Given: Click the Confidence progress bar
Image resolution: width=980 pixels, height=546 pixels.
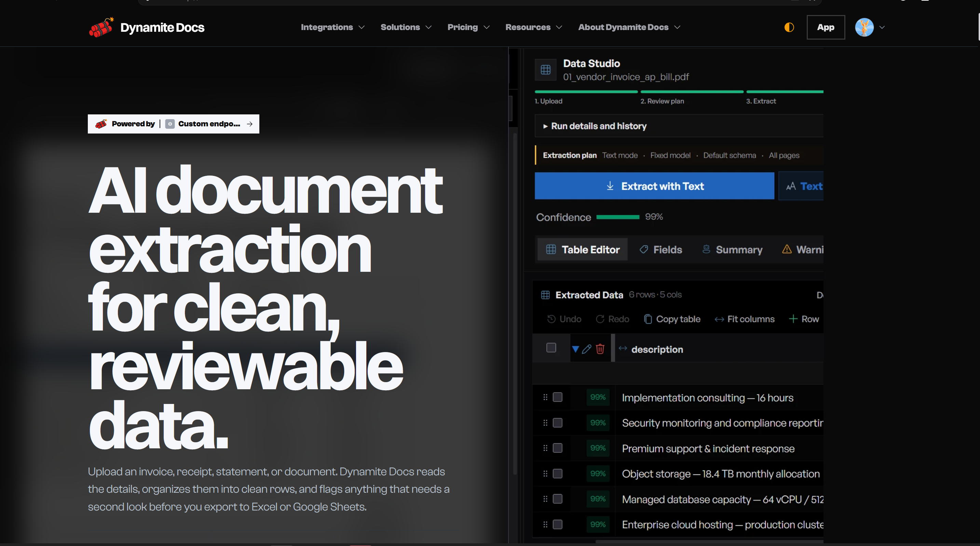Looking at the screenshot, I should point(618,217).
